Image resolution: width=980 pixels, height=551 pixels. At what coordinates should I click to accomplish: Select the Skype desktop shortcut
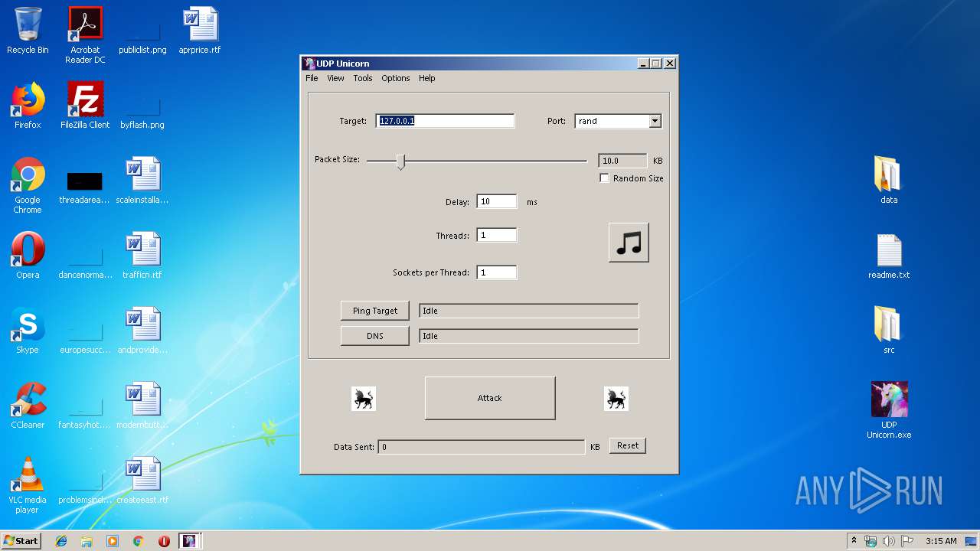coord(28,331)
